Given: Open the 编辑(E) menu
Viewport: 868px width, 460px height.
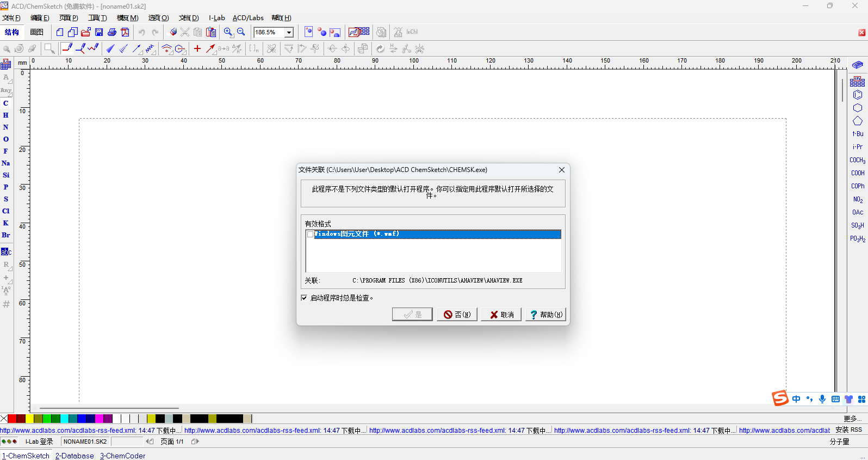Looking at the screenshot, I should (x=40, y=18).
